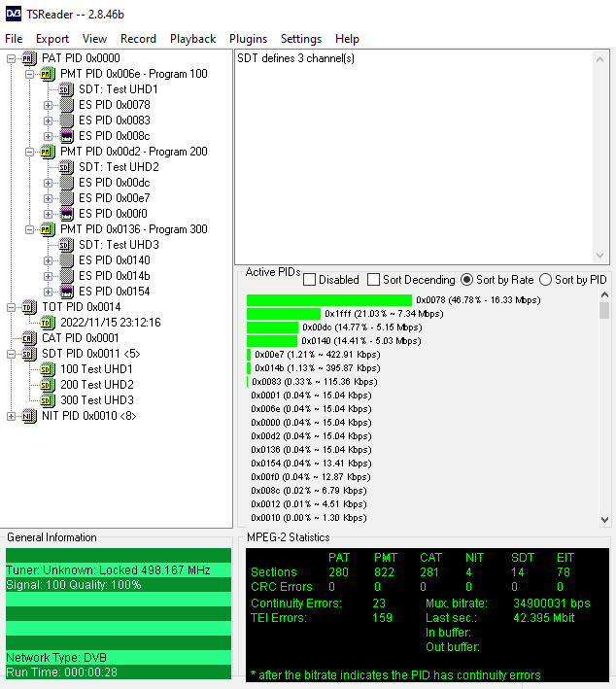Open the Plugins menu
This screenshot has width=616, height=689.
(x=248, y=39)
